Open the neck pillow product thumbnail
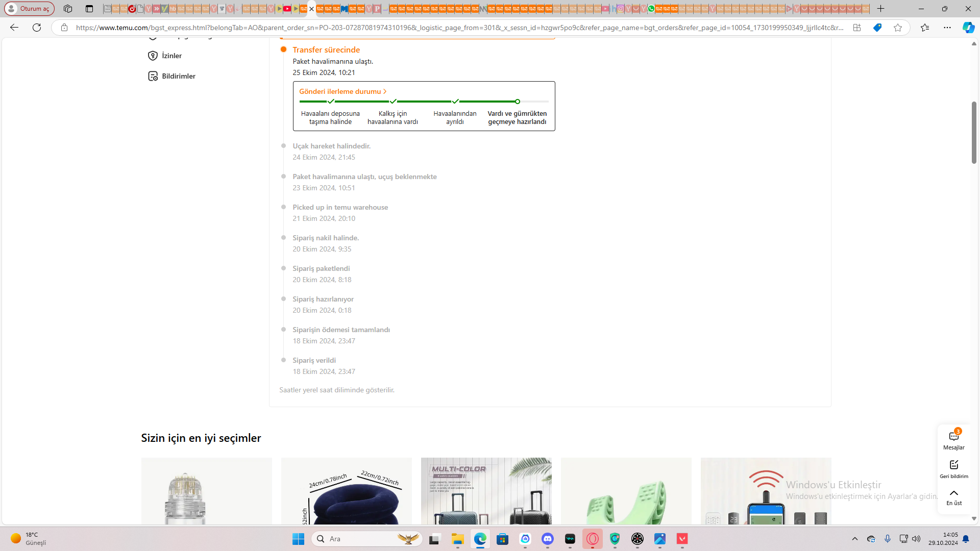Viewport: 980px width, 551px height. tap(346, 491)
